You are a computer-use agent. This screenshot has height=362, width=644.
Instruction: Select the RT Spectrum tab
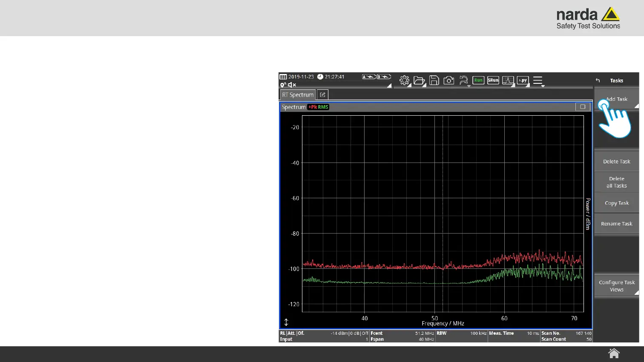click(298, 95)
